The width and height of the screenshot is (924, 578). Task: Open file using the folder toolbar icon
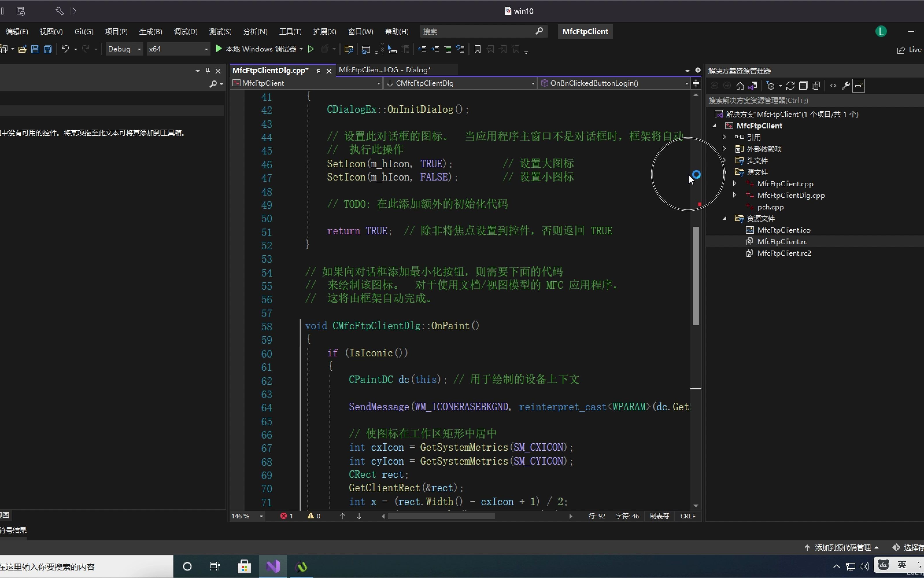click(x=22, y=49)
